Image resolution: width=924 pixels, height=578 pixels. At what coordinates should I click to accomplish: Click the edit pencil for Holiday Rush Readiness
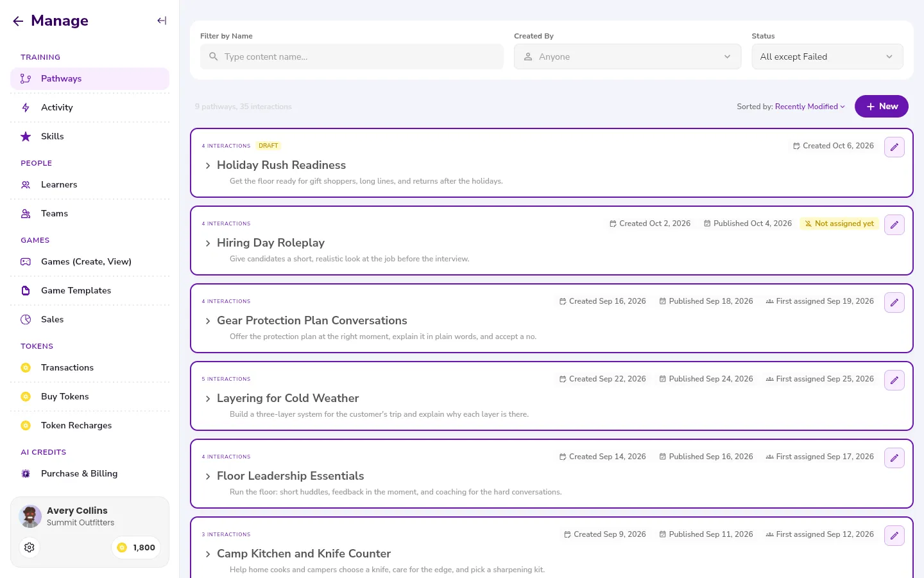(894, 147)
